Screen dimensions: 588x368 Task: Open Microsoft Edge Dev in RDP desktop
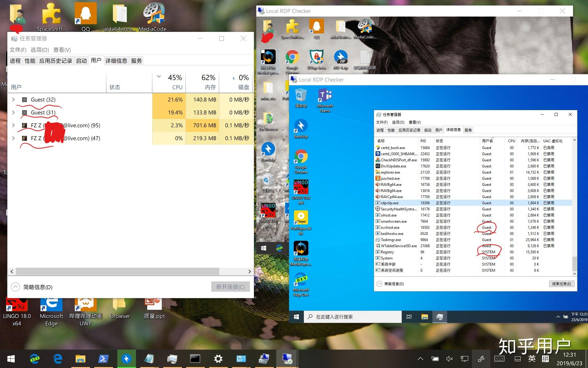pyautogui.click(x=301, y=284)
